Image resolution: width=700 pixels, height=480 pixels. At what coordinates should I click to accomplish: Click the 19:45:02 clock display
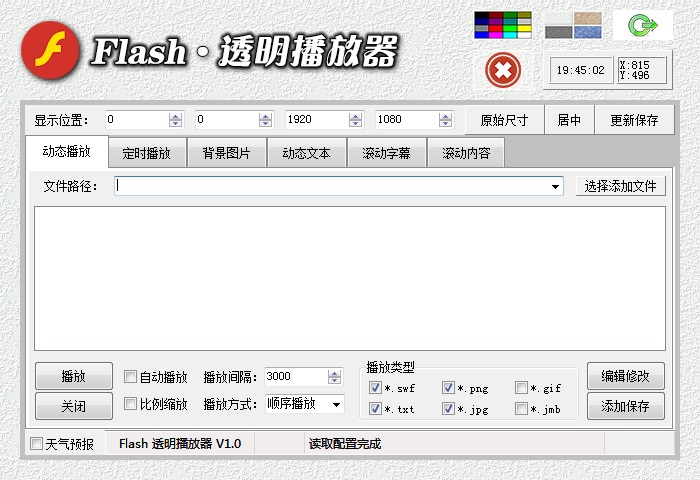point(580,70)
